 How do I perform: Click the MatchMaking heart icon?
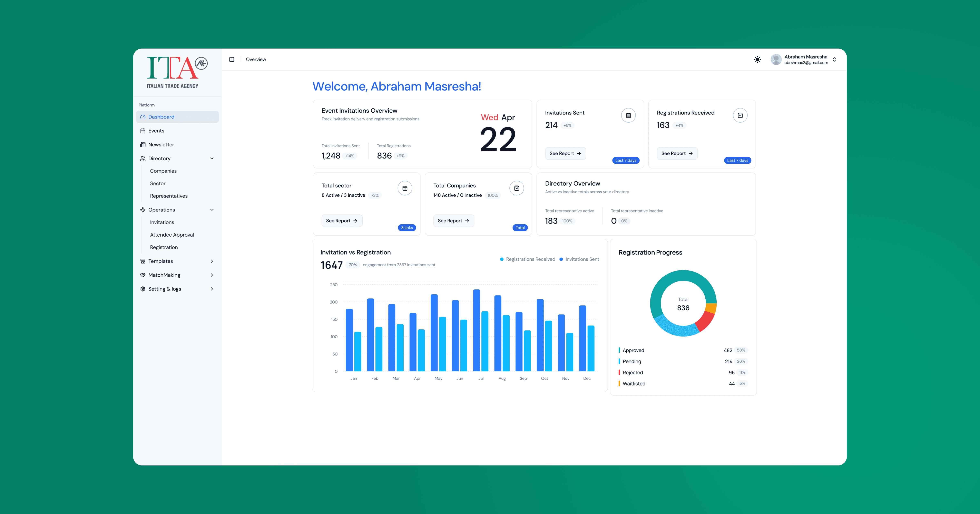click(x=143, y=275)
